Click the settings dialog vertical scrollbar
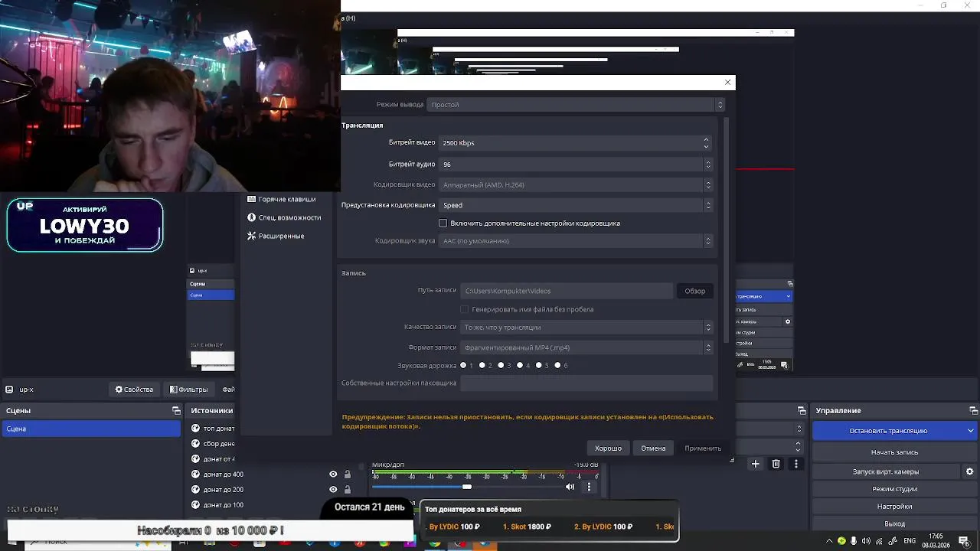 pyautogui.click(x=727, y=230)
